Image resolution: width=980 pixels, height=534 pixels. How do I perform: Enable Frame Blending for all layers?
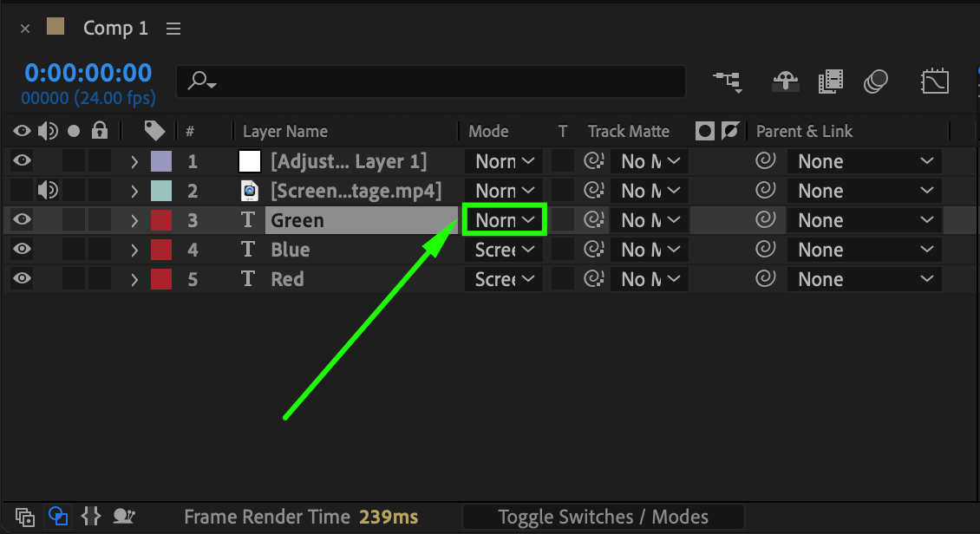tap(831, 81)
